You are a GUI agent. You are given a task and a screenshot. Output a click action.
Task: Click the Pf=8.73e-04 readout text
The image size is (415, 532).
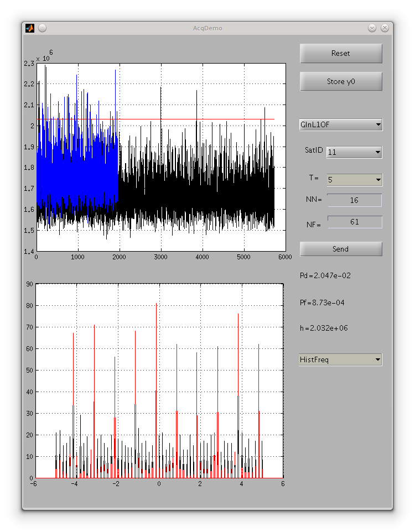[x=324, y=302]
